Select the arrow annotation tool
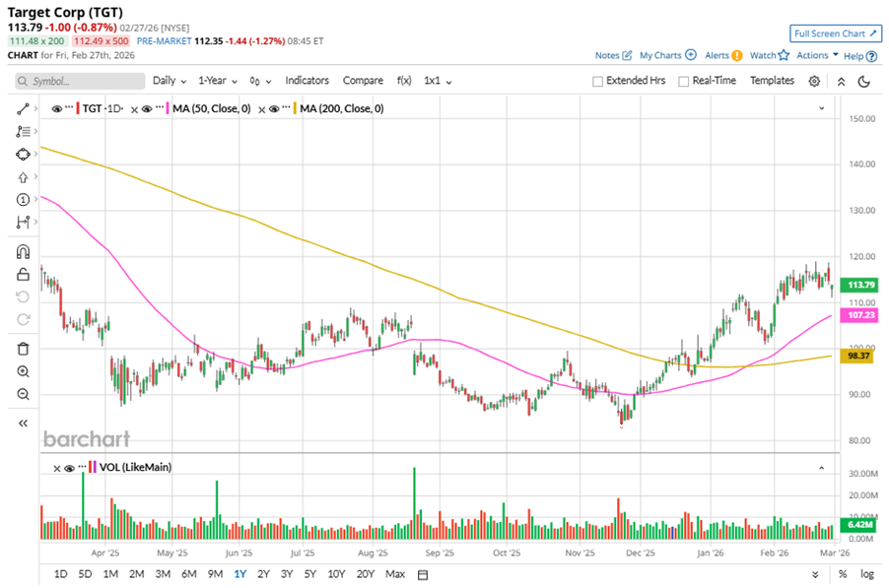This screenshot has height=588, width=889. (x=23, y=177)
